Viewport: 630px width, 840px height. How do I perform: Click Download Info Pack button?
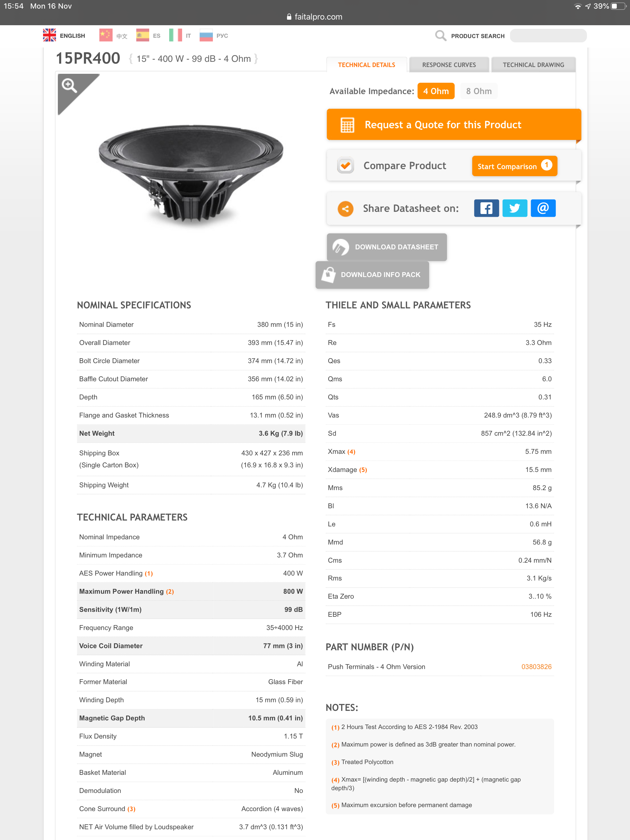[x=373, y=275]
